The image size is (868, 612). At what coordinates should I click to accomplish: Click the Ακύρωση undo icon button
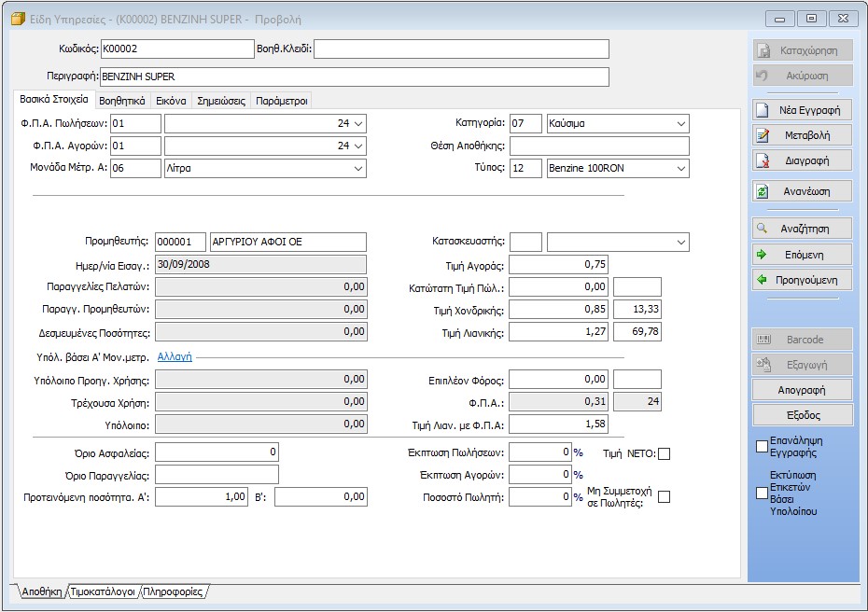(802, 76)
